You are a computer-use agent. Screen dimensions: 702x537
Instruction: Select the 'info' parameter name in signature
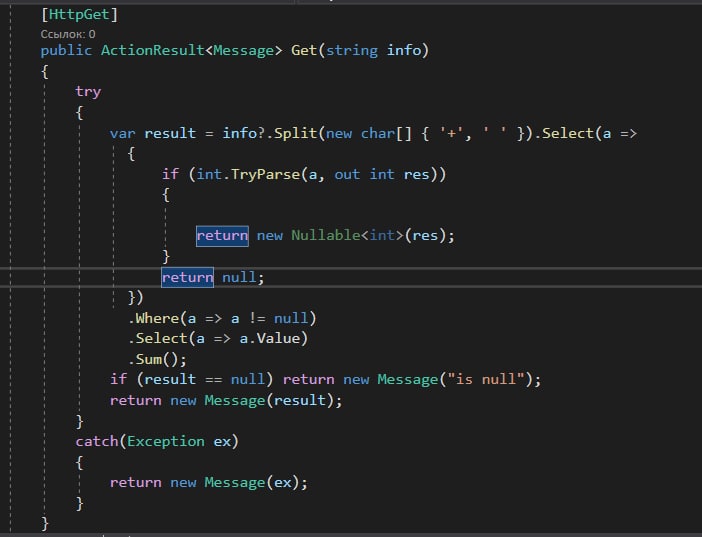pos(404,50)
